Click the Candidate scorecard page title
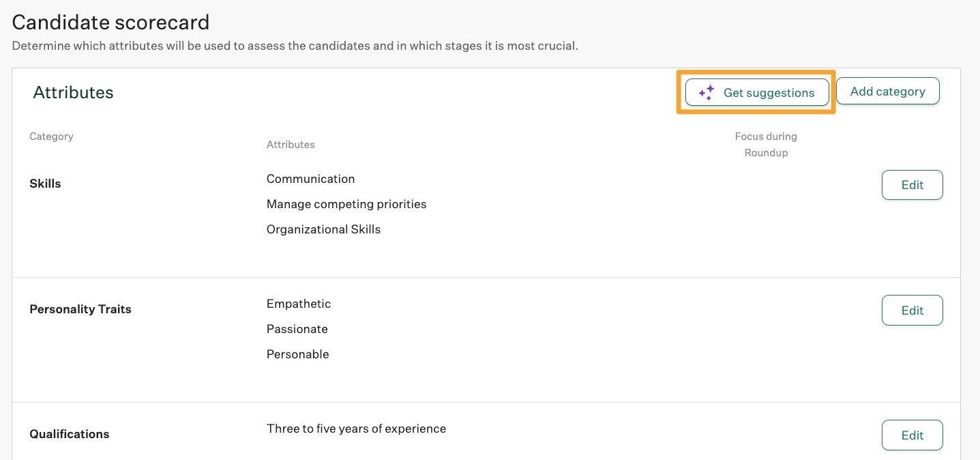The image size is (980, 460). click(x=110, y=22)
